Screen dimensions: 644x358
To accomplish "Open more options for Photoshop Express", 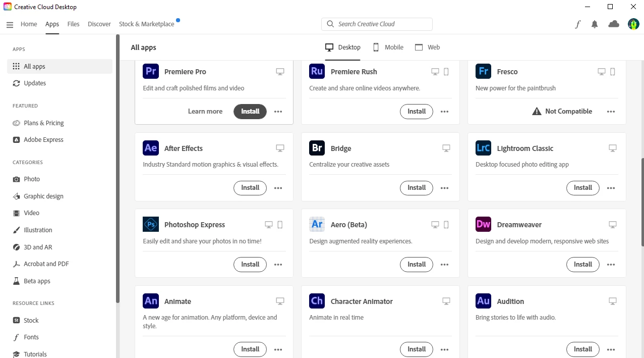I will click(278, 265).
